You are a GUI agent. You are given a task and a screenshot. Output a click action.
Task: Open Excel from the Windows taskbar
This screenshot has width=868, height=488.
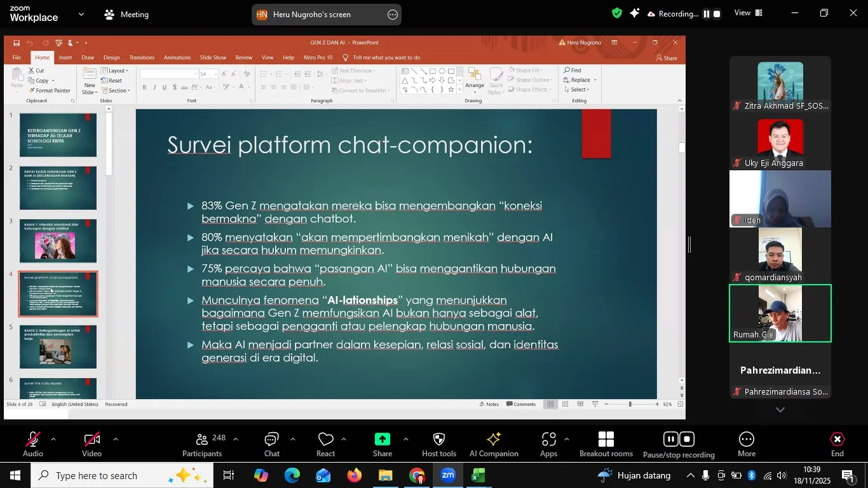click(x=478, y=475)
